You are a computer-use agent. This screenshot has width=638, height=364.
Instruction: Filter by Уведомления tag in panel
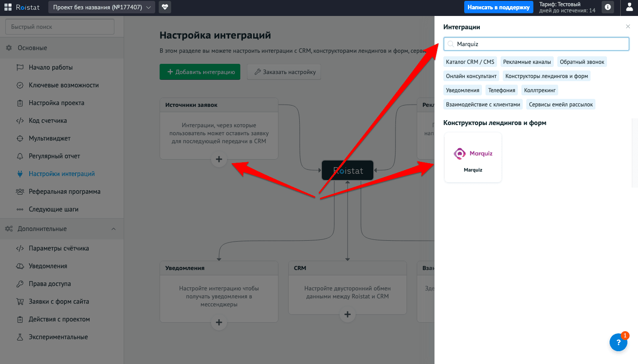462,90
